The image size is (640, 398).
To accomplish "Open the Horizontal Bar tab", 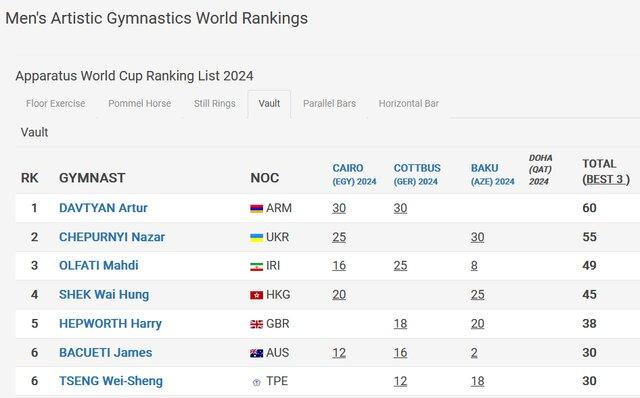I will [409, 104].
